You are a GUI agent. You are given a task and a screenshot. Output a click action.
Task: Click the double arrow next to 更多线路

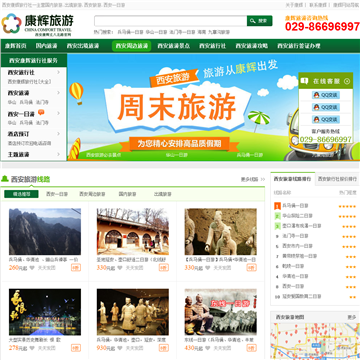[x=263, y=179]
